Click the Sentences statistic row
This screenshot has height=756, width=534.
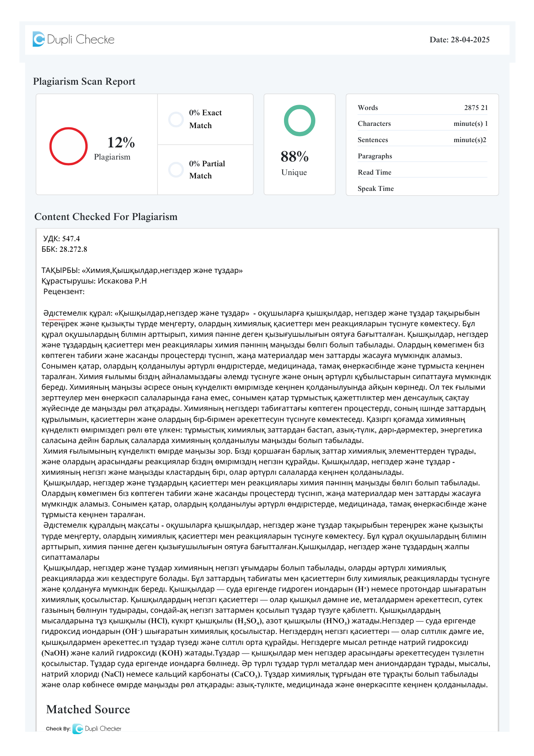[x=422, y=140]
